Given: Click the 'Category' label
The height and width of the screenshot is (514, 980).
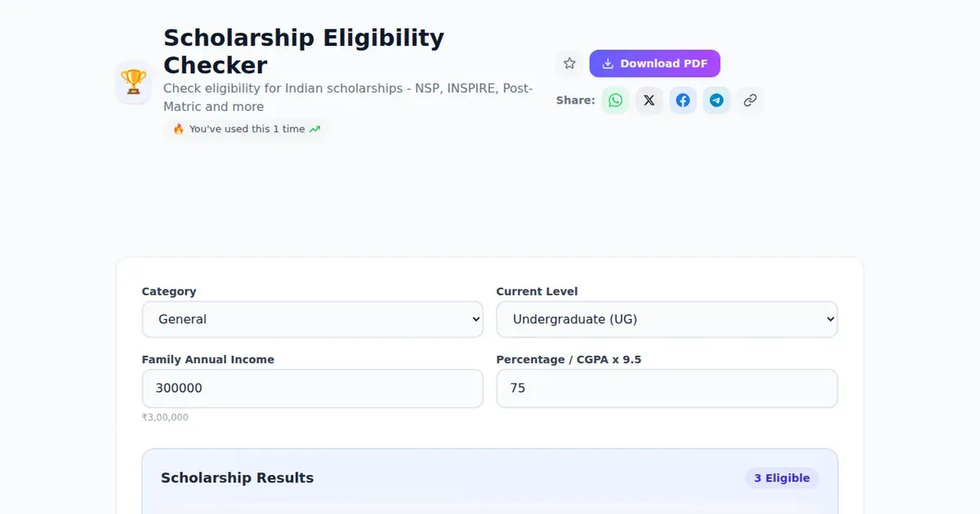Looking at the screenshot, I should click(x=169, y=291).
